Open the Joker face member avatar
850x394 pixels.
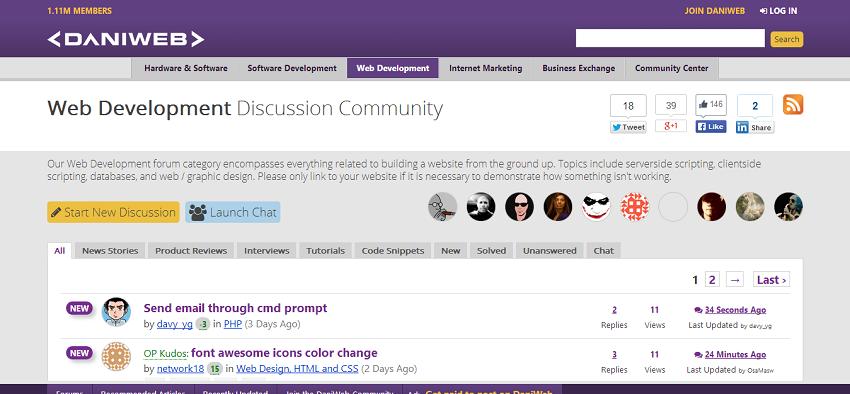pos(596,206)
